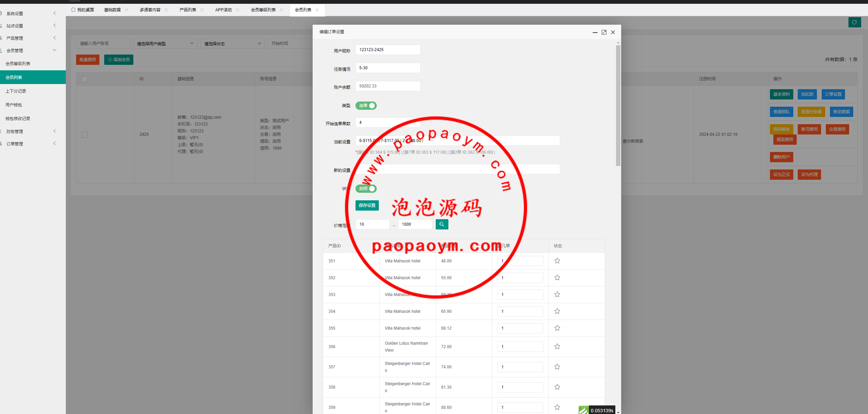Click the refresh icon button top right

click(854, 22)
